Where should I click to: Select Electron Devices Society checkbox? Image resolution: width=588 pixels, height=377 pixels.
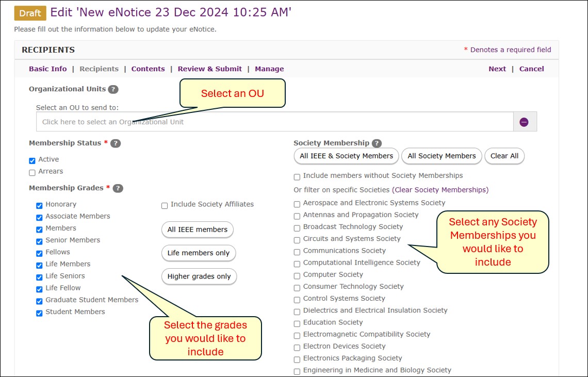297,348
